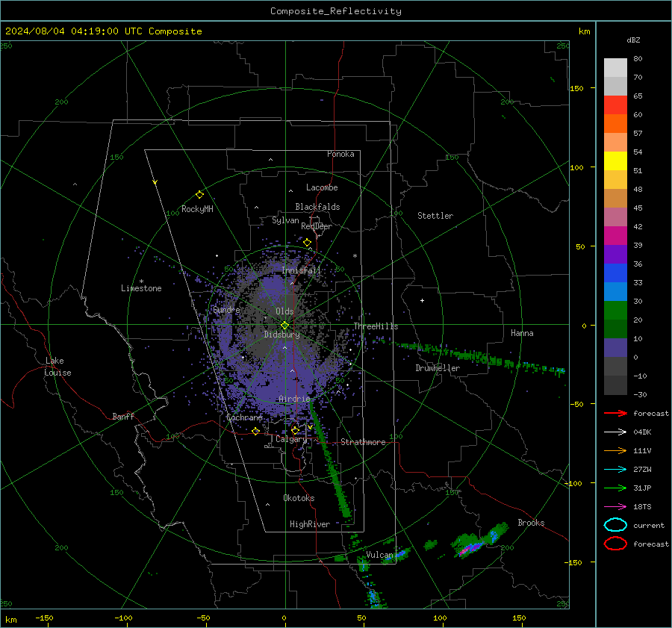Click the orange 111V arrow icon

pos(615,450)
